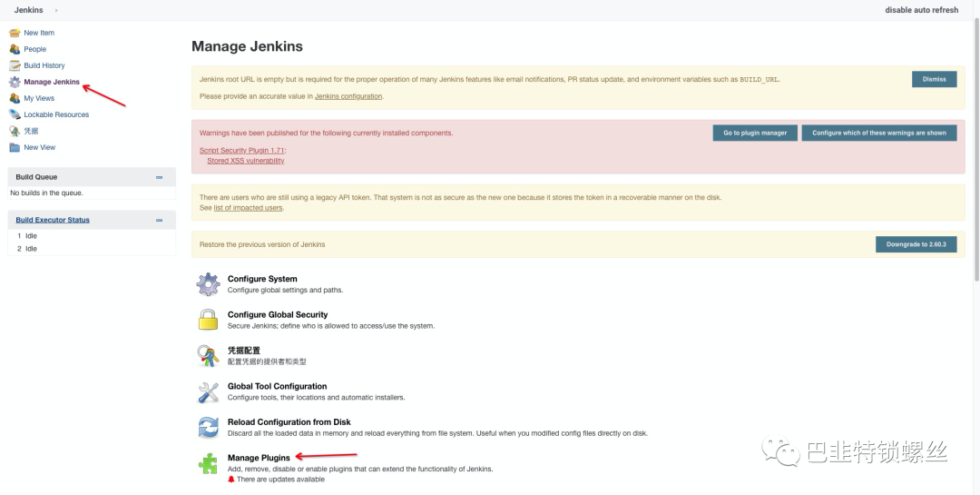Click the Reload Configuration from Disk icon

pos(208,428)
